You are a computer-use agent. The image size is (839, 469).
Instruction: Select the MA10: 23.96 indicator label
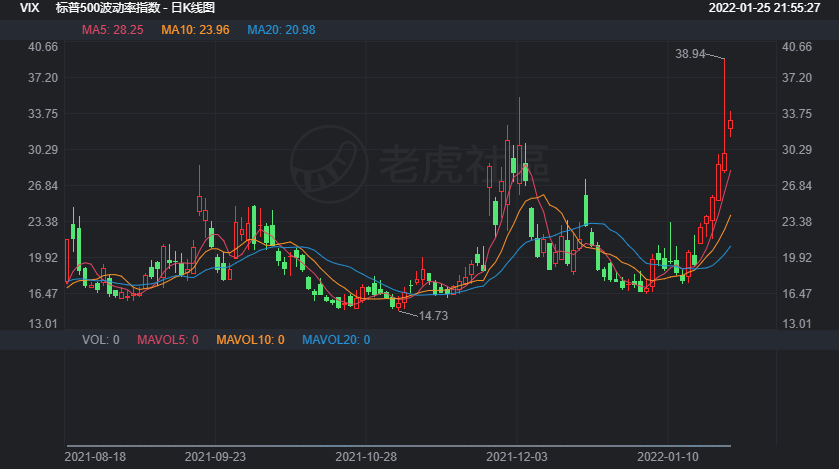(195, 30)
